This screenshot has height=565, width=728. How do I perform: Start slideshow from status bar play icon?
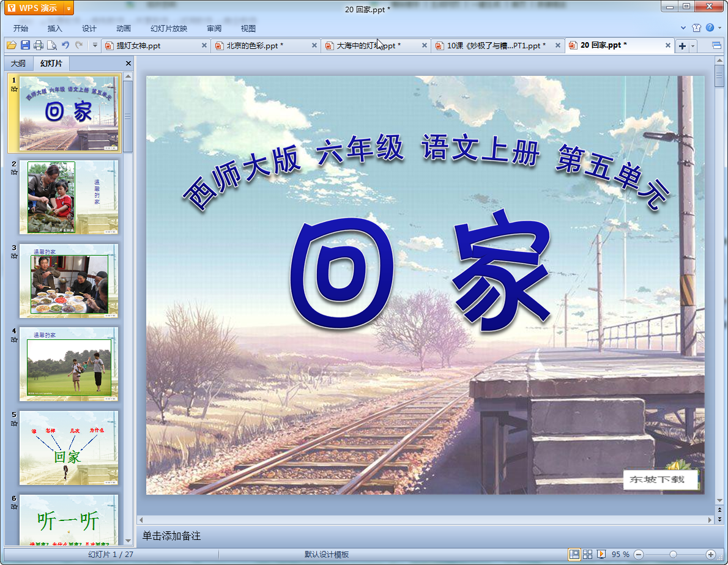tap(601, 554)
